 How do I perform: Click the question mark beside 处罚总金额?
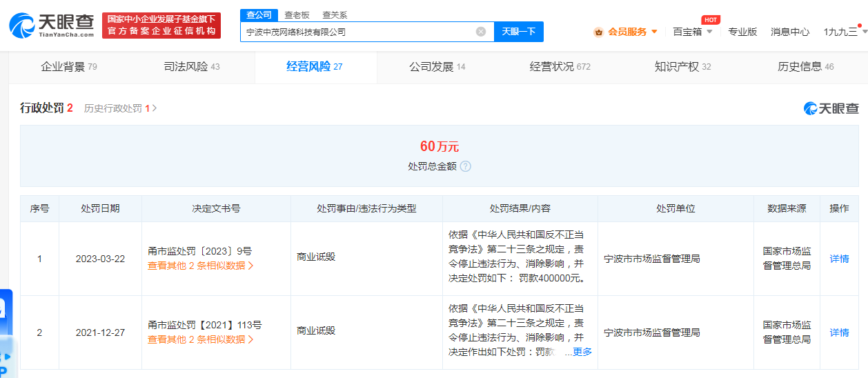click(466, 166)
